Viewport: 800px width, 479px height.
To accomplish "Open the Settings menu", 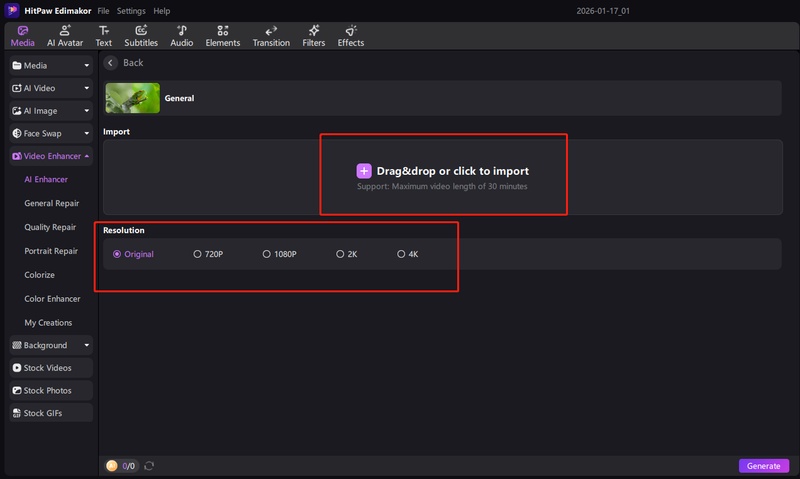I will pyautogui.click(x=130, y=10).
